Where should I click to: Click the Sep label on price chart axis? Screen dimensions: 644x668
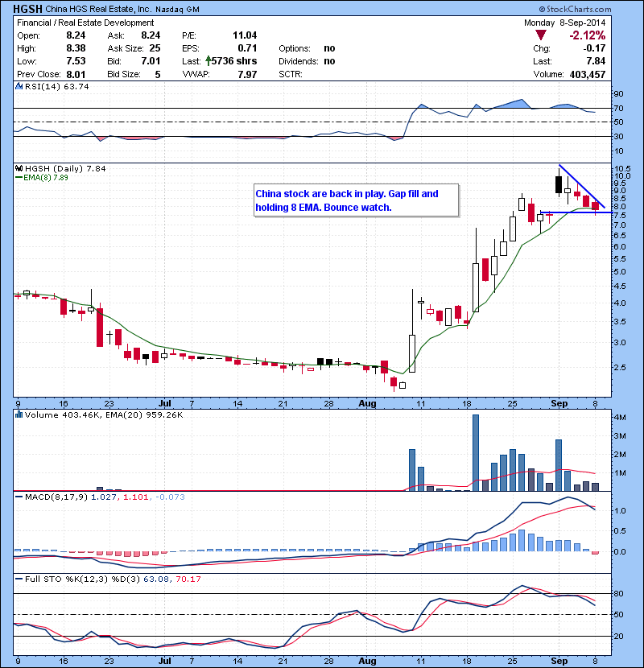(x=559, y=403)
